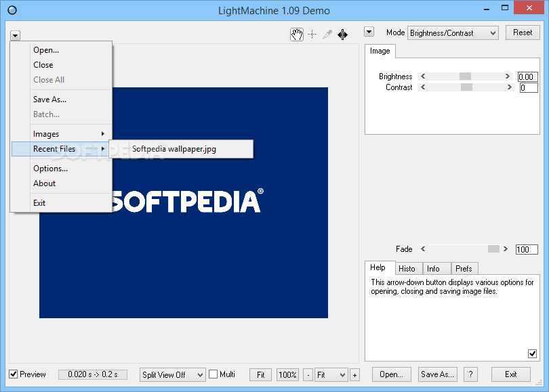
Task: Click the minus zoom out button
Action: tap(308, 375)
